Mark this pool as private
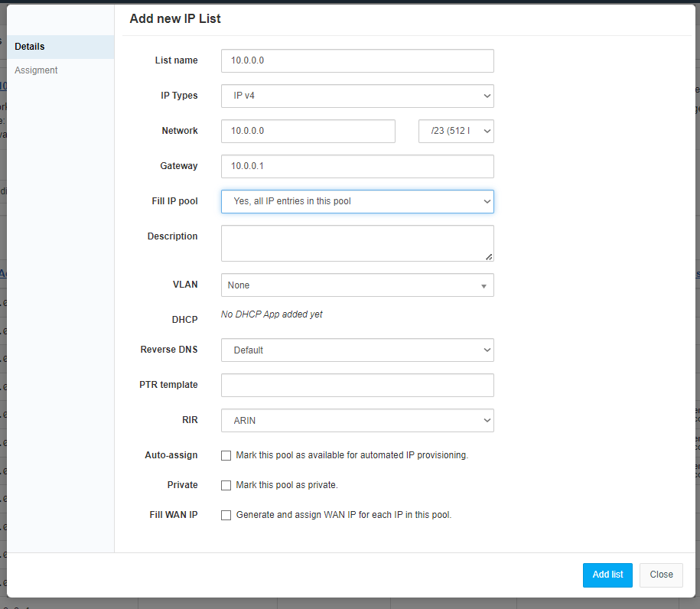 (x=226, y=485)
